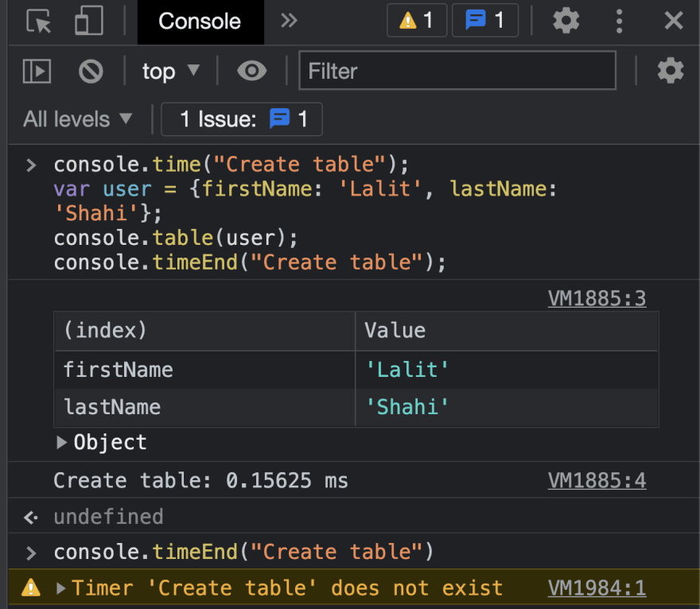This screenshot has height=609, width=700.
Task: Expand the Object disclosure triangle
Action: [x=61, y=442]
